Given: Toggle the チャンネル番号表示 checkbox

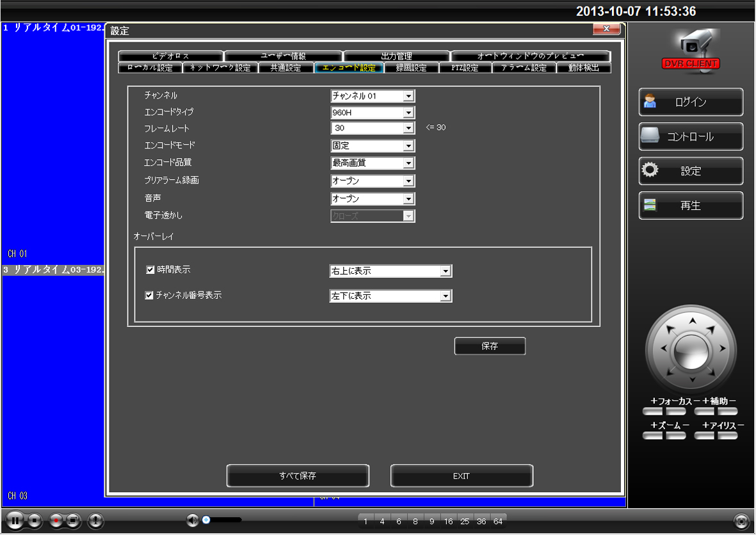Looking at the screenshot, I should click(x=150, y=296).
